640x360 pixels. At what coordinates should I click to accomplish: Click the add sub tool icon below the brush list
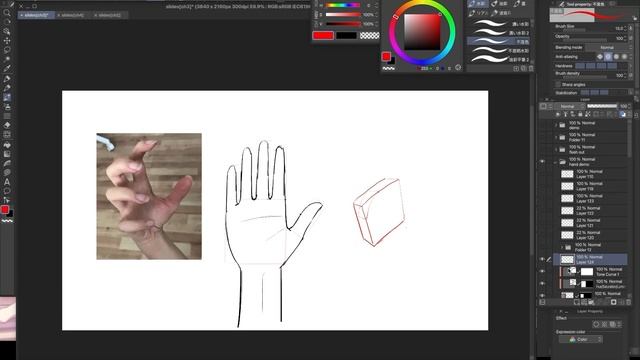(516, 69)
